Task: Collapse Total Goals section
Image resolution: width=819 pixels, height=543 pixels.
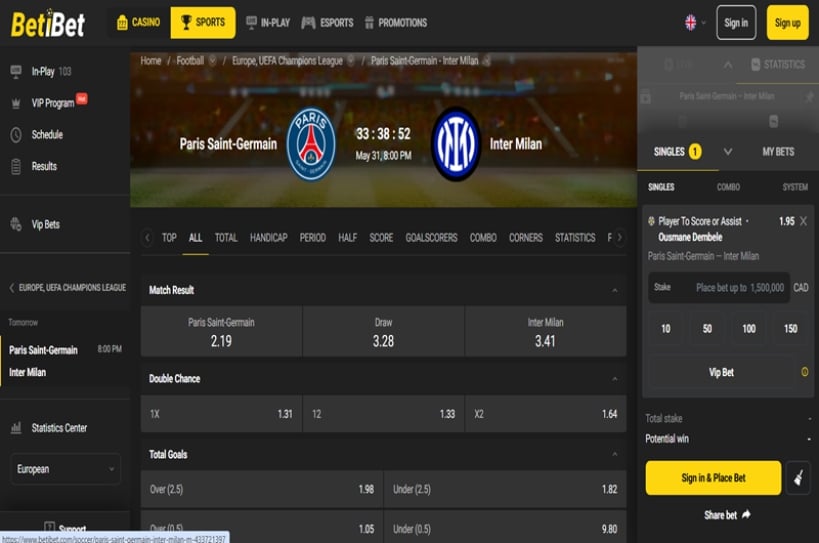Action: click(x=615, y=454)
